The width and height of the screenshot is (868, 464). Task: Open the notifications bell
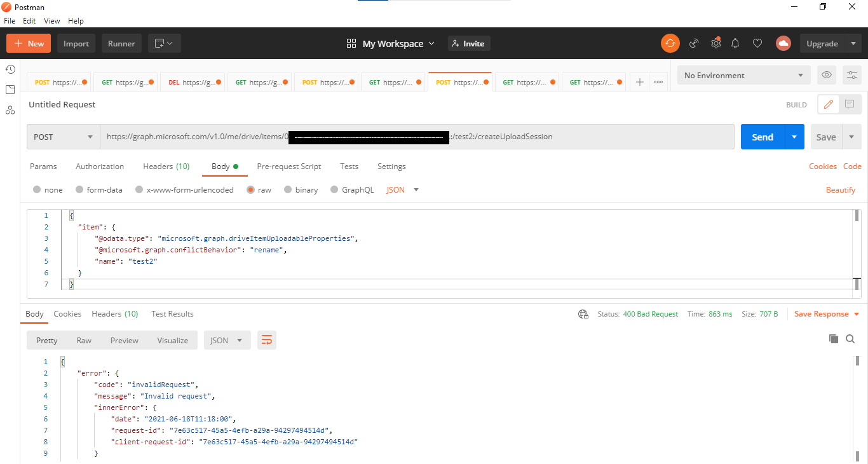(735, 43)
